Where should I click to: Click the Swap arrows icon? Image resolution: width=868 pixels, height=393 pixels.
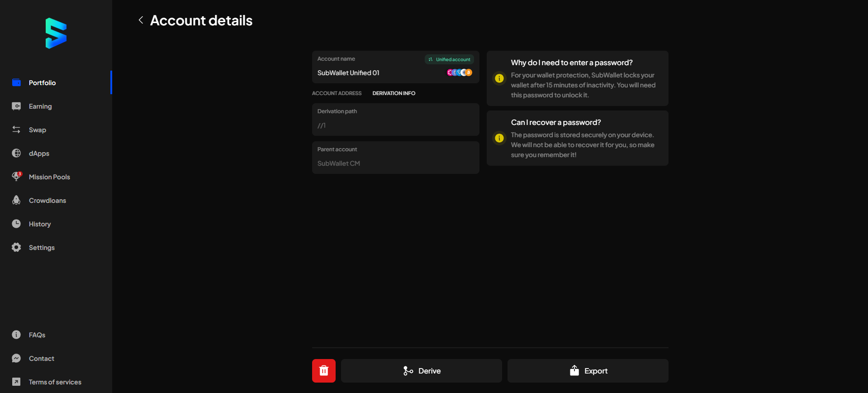point(16,130)
